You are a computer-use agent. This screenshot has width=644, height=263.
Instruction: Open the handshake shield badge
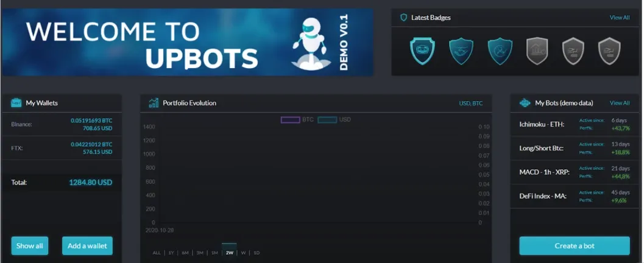pos(461,51)
